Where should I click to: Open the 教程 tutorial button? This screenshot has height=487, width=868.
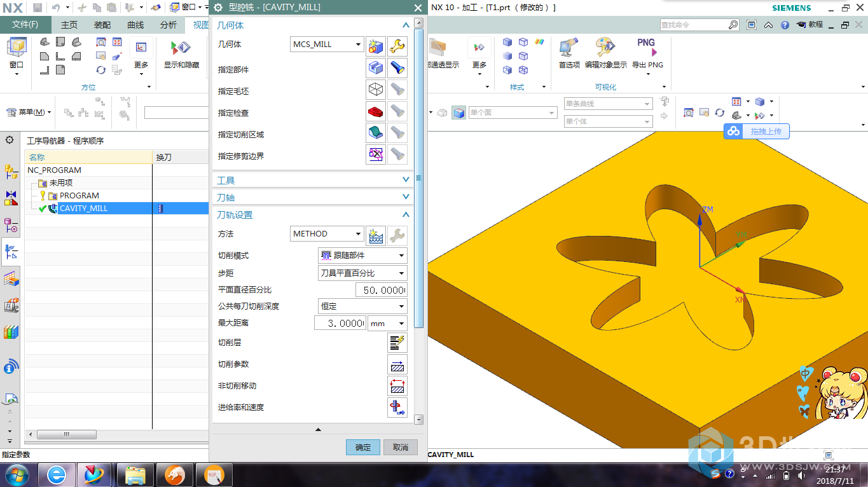(809, 25)
